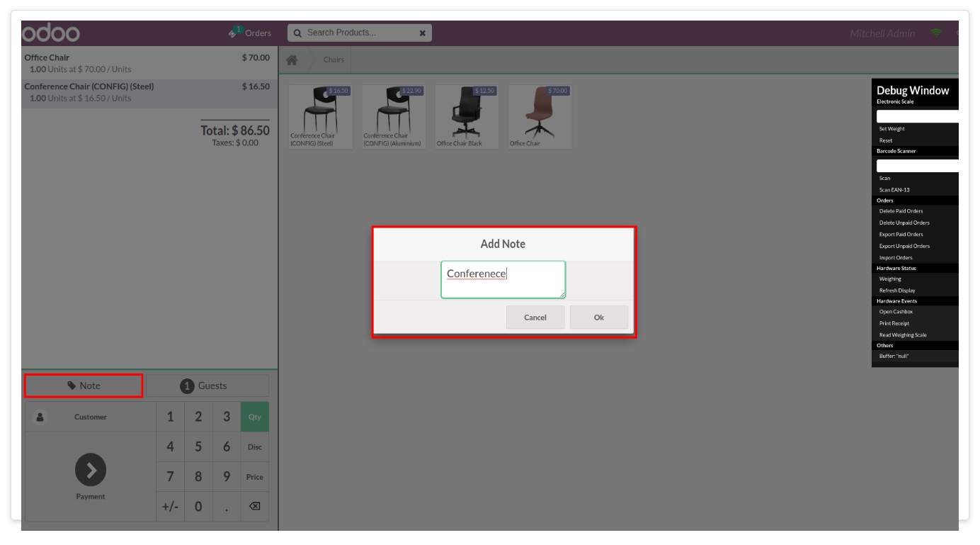Select Conference Chair (CONFIG) (Steel) product
The width and height of the screenshot is (980, 545).
(321, 117)
